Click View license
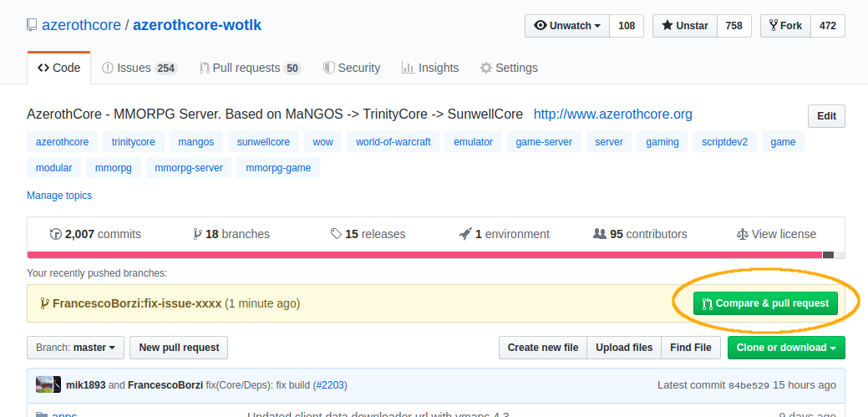This screenshot has width=868, height=417. (776, 234)
